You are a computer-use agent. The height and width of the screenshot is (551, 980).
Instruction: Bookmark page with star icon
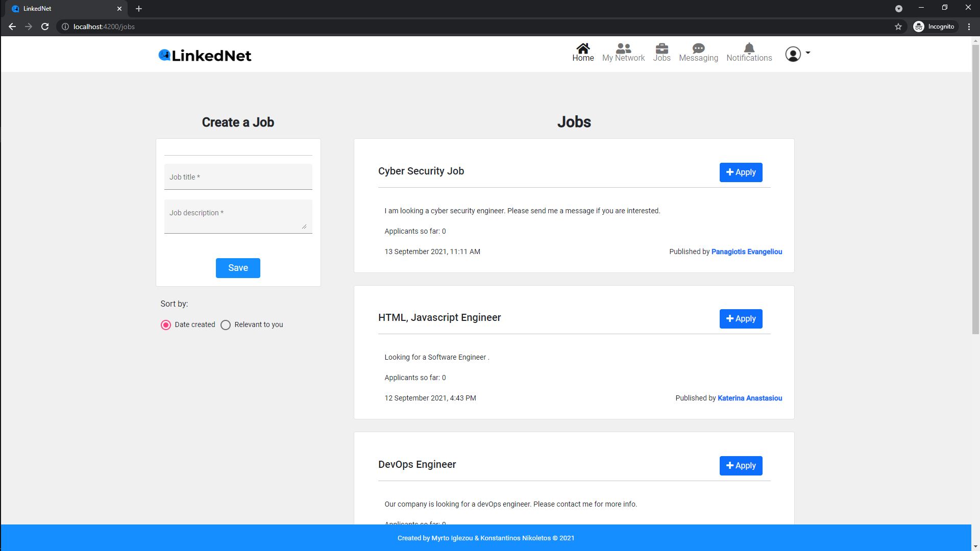click(898, 27)
